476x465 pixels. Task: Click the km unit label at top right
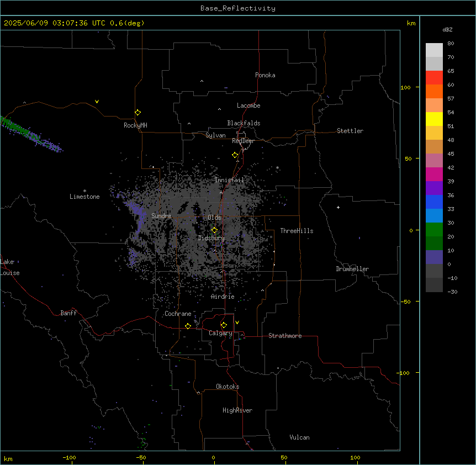pos(411,23)
